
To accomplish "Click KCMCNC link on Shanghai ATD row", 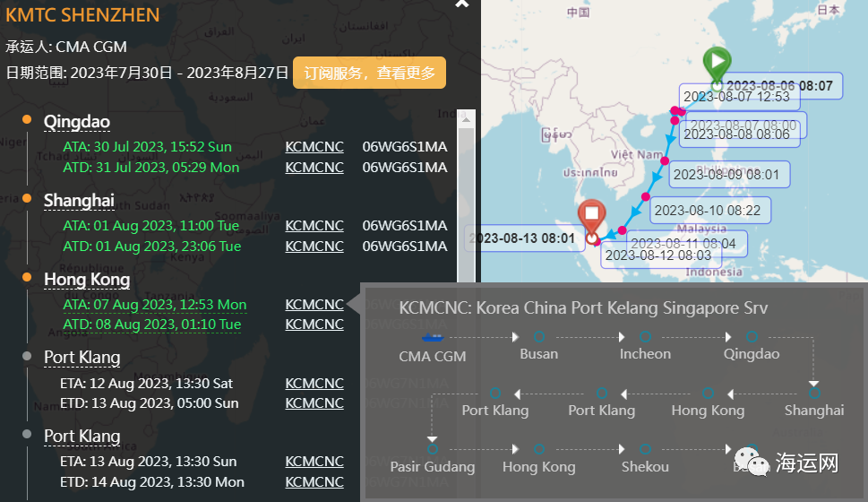I will [x=314, y=246].
